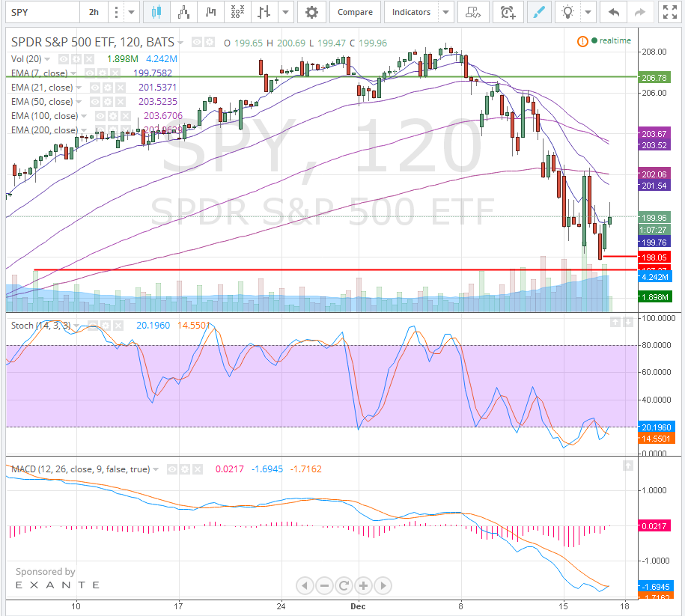Viewport: 685px width, 616px height.
Task: Open the dropdown next to the light bulb
Action: point(588,12)
